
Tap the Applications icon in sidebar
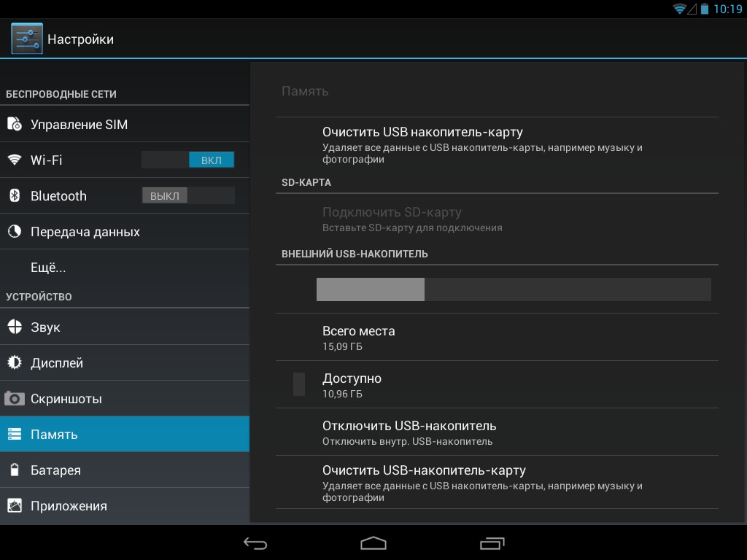point(15,505)
